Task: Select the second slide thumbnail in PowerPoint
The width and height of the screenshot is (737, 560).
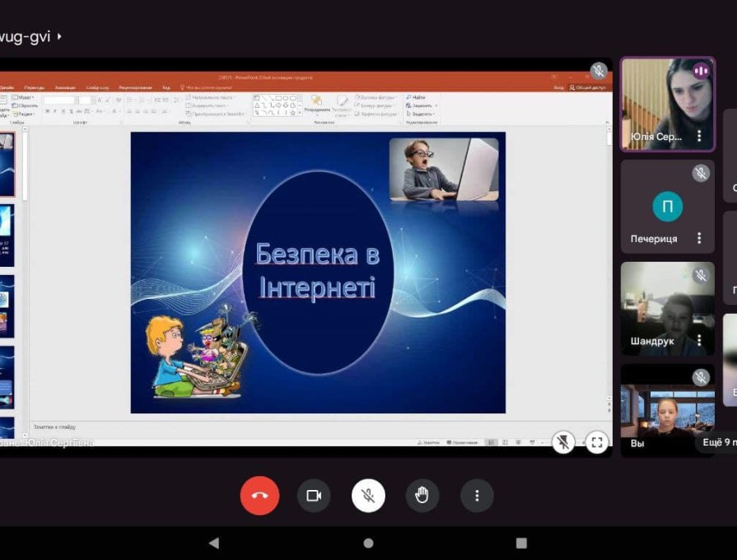Action: (x=7, y=236)
